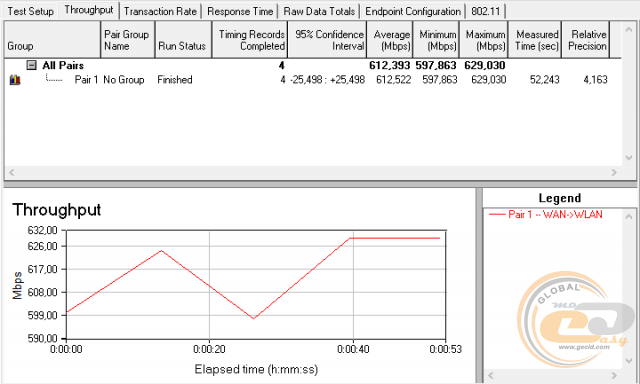Select Pair 1 -- WAN->WLAN legend entry

coord(545,214)
